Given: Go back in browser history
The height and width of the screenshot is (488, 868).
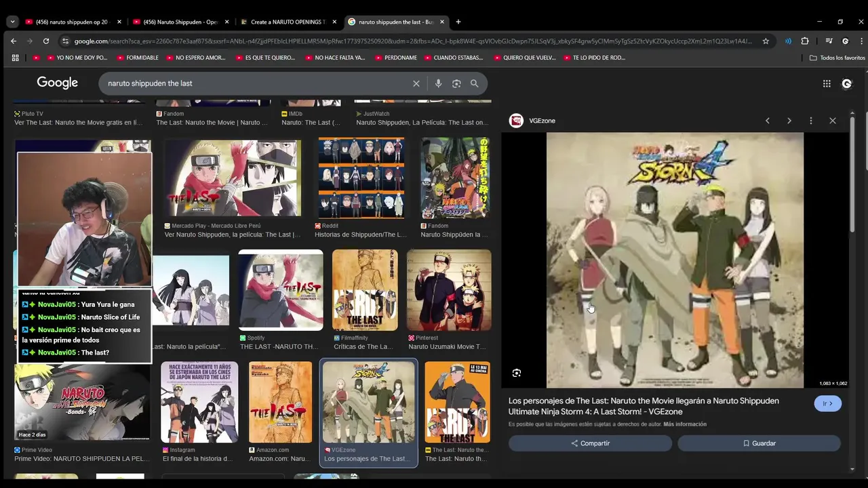Looking at the screenshot, I should [14, 41].
